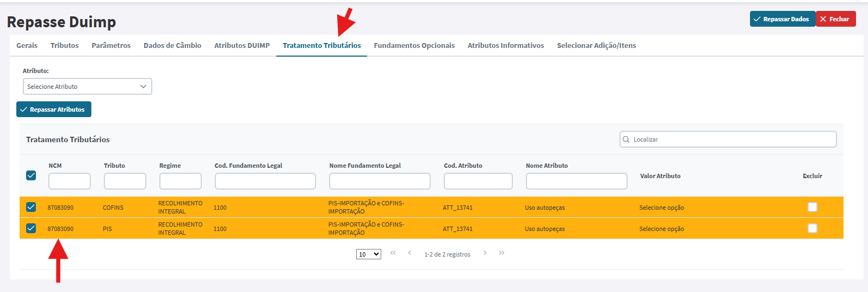Click NCM 87083090 in COFINS row

coord(60,208)
